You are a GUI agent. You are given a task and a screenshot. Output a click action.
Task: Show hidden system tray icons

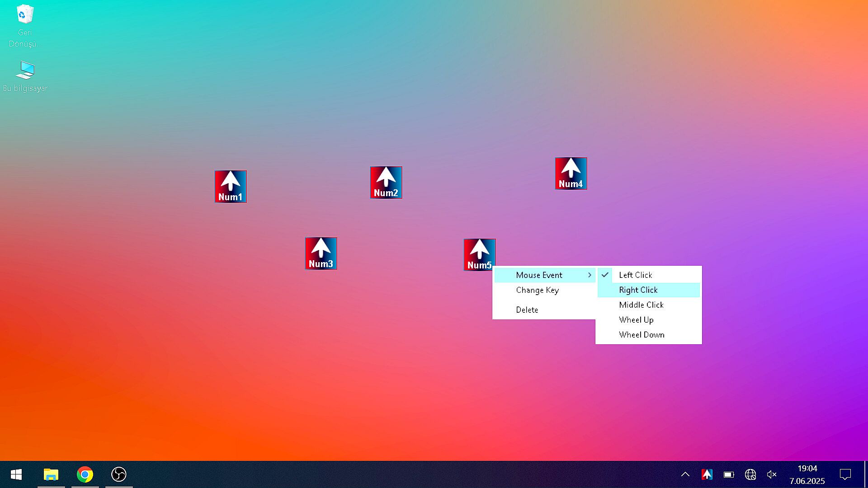[685, 474]
